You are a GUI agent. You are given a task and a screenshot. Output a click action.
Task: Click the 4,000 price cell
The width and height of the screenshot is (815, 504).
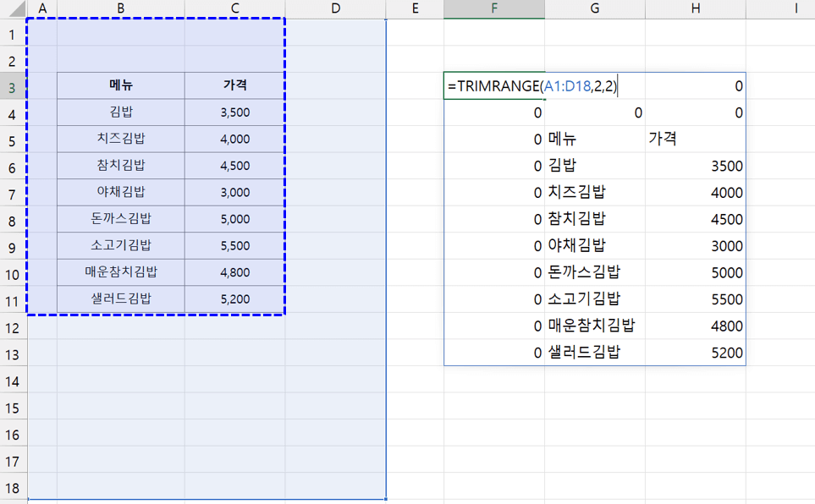(x=235, y=139)
